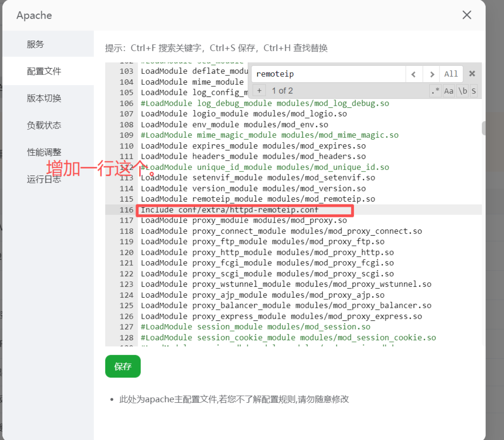Click line 126 proxy_express_module line

pyautogui.click(x=281, y=316)
